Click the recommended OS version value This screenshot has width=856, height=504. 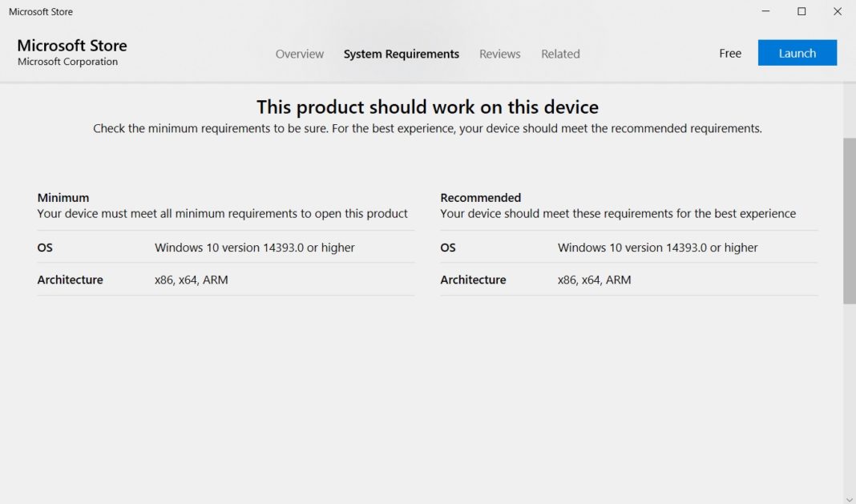[657, 248]
